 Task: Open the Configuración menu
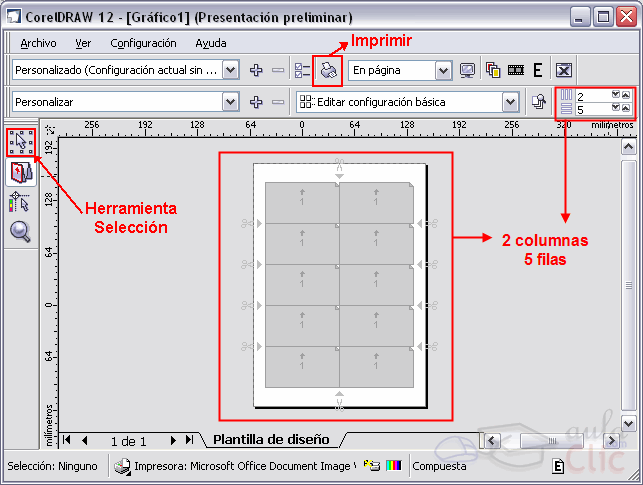[x=143, y=43]
